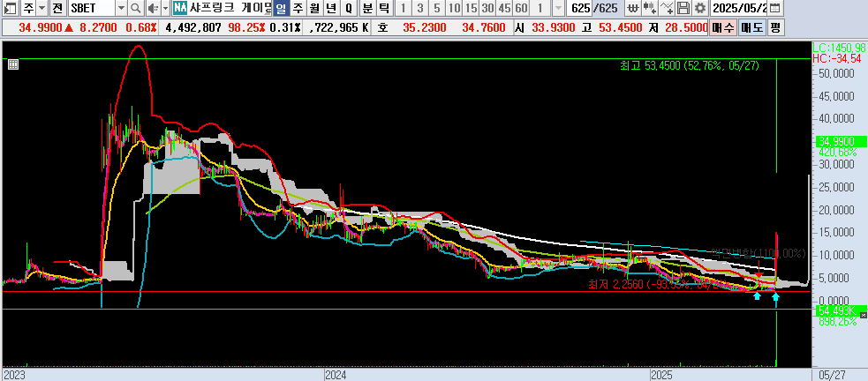Toggle the speaker sound icon
Viewport: 868px width, 381px height.
tap(152, 8)
